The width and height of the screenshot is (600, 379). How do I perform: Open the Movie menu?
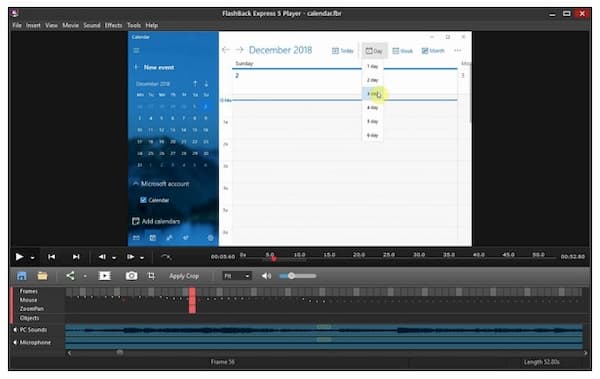click(x=70, y=25)
